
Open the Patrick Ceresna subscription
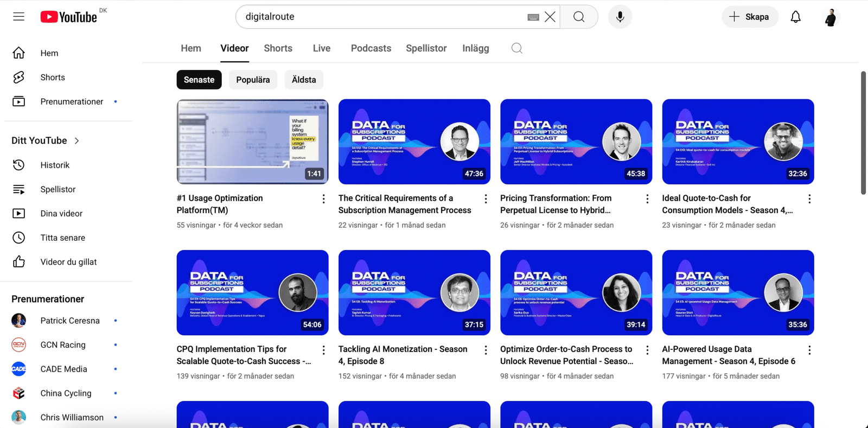[68, 321]
